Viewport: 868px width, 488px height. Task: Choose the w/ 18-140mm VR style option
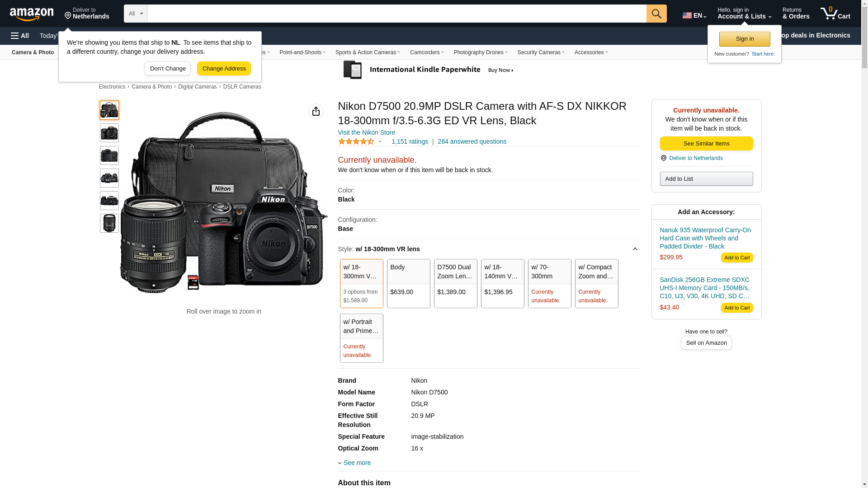(502, 283)
